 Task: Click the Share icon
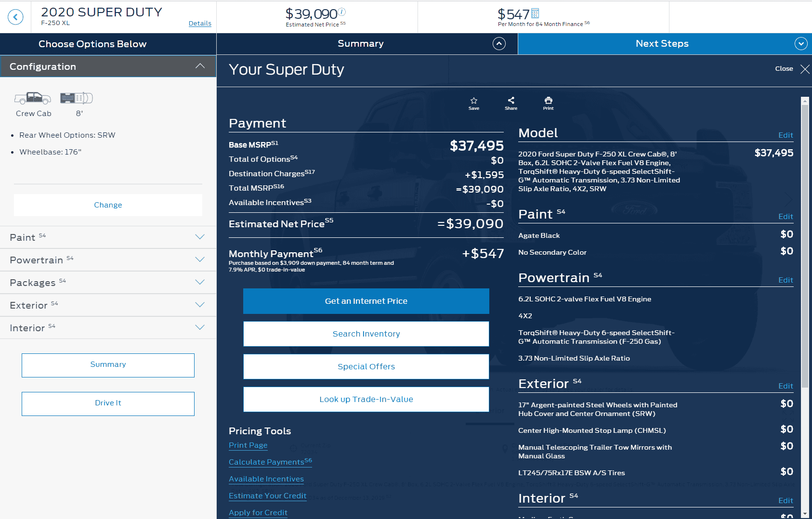point(511,100)
